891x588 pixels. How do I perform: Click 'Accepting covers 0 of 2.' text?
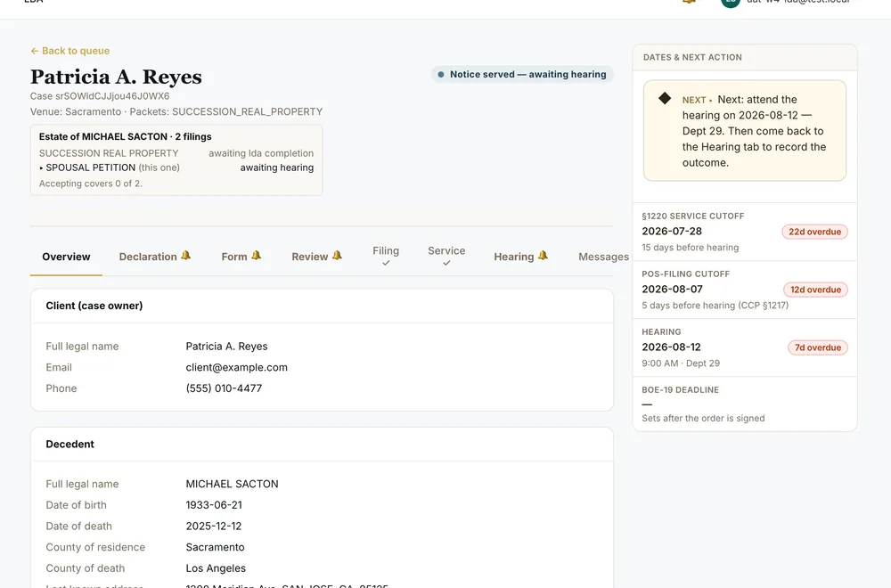point(90,184)
